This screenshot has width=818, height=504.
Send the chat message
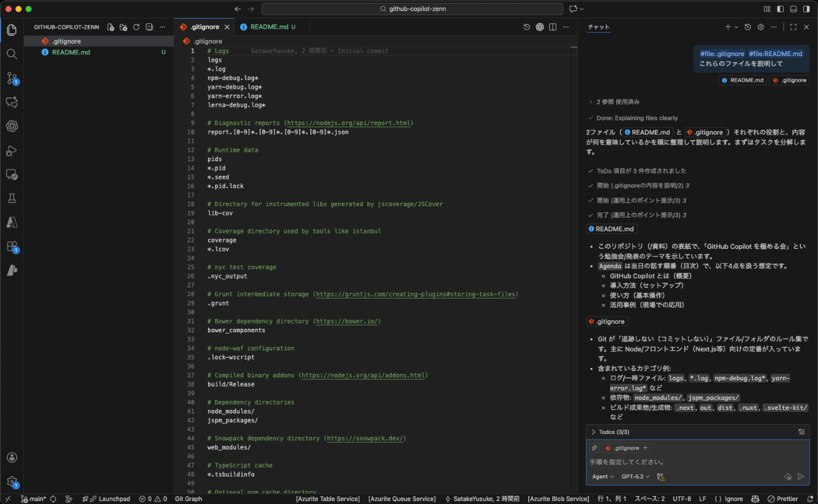click(800, 477)
